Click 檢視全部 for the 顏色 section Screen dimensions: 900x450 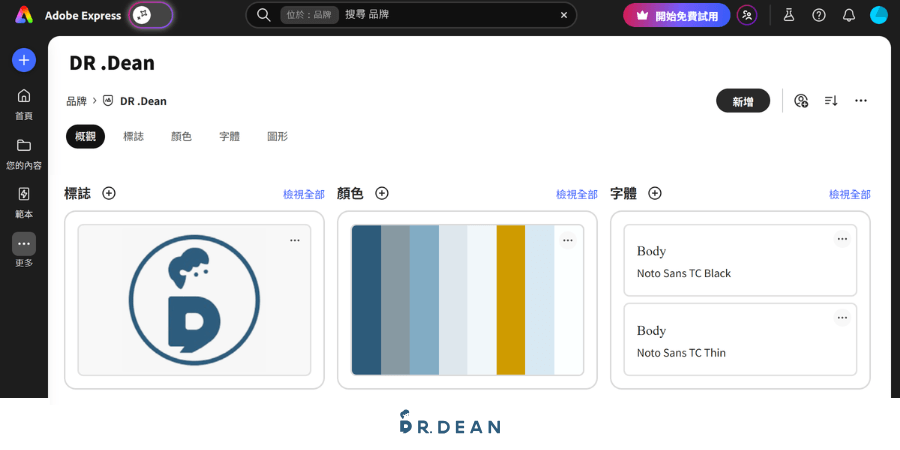point(577,195)
